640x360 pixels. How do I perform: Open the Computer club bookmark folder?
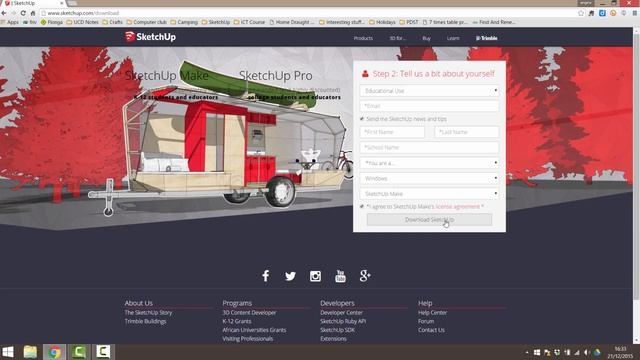pyautogui.click(x=147, y=22)
